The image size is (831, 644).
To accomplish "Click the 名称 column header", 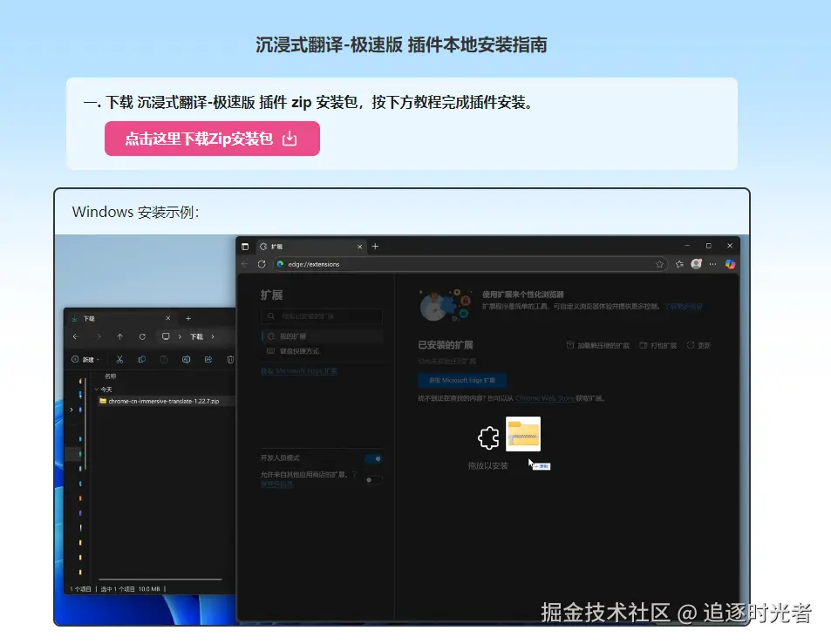I will point(110,376).
